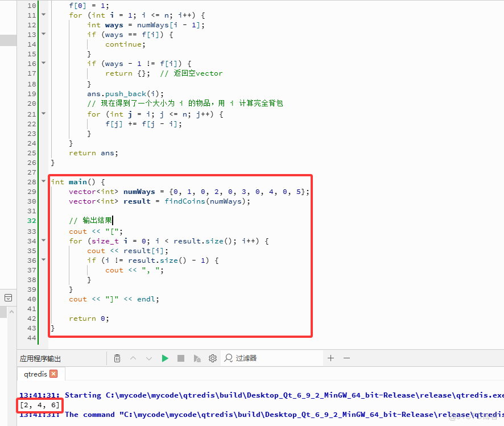
Task: Collapse the inner for loop at line 21
Action: point(43,113)
